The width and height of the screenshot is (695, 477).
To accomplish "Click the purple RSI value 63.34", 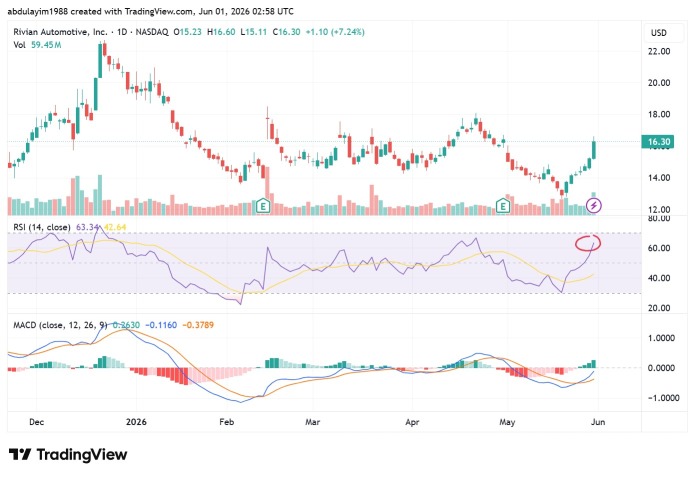I will point(87,227).
